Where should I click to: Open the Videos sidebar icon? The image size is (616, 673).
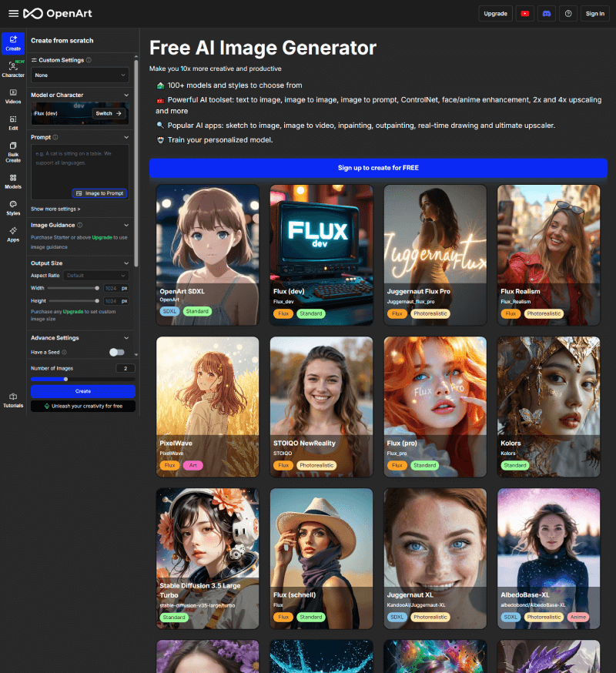click(x=13, y=96)
